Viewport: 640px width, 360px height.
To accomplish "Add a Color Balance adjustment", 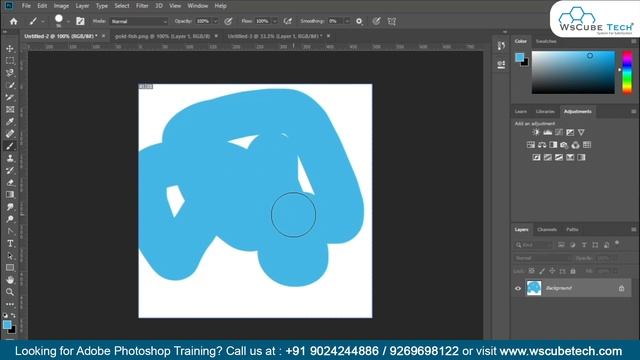I will 542,145.
